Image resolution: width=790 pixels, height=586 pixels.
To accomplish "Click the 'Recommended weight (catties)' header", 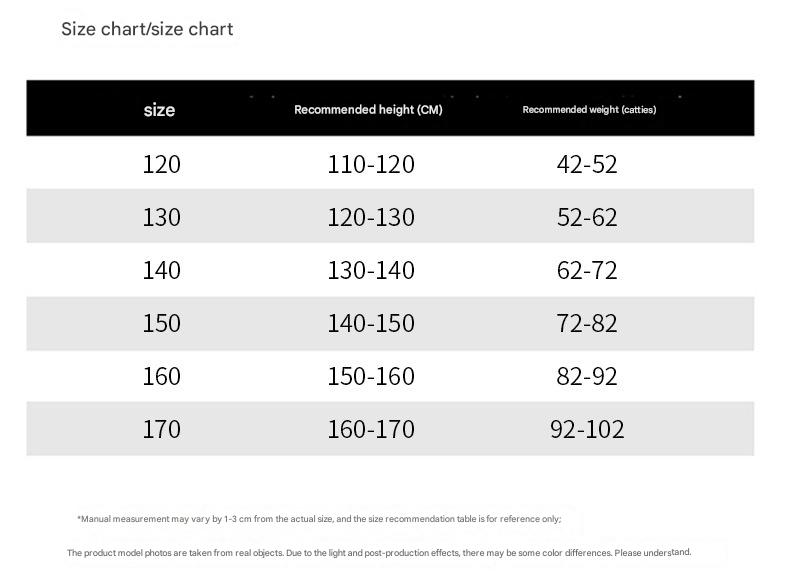I will pyautogui.click(x=589, y=109).
